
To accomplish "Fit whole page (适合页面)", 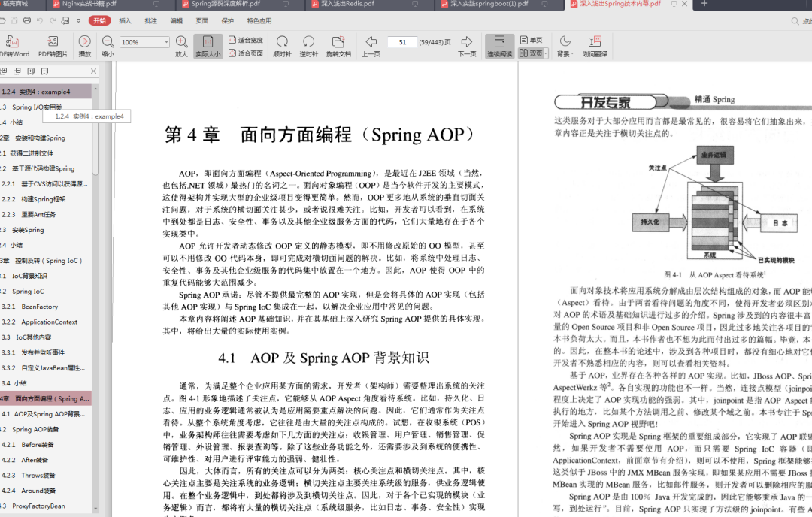I will click(246, 53).
